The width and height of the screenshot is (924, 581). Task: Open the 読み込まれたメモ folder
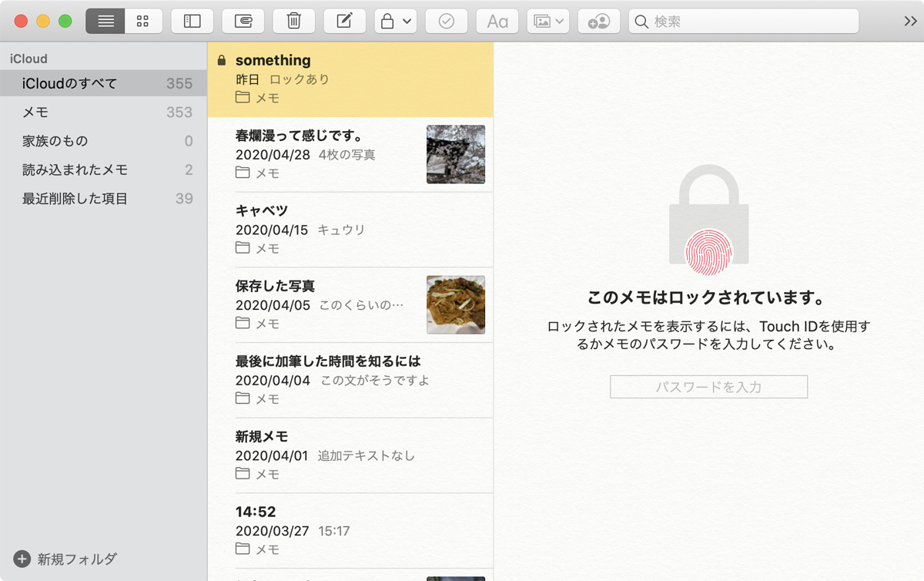[x=103, y=170]
